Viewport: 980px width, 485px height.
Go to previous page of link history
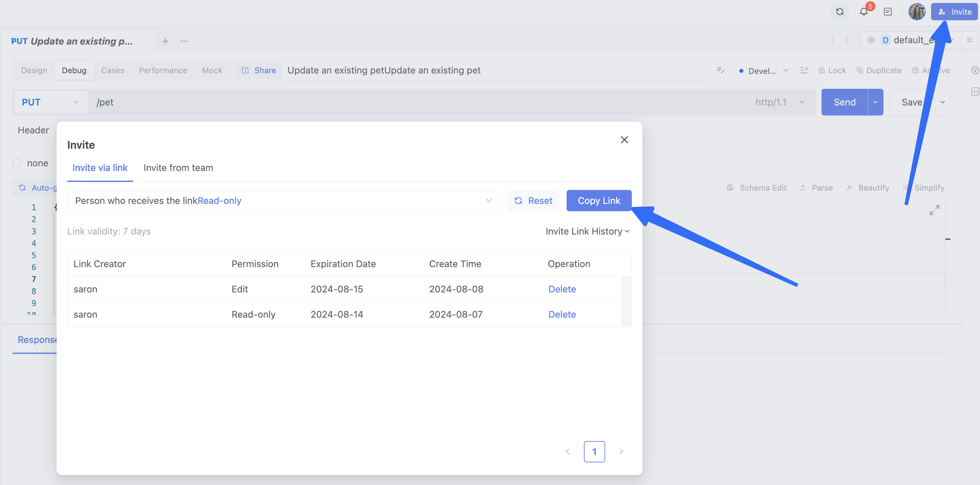click(568, 451)
